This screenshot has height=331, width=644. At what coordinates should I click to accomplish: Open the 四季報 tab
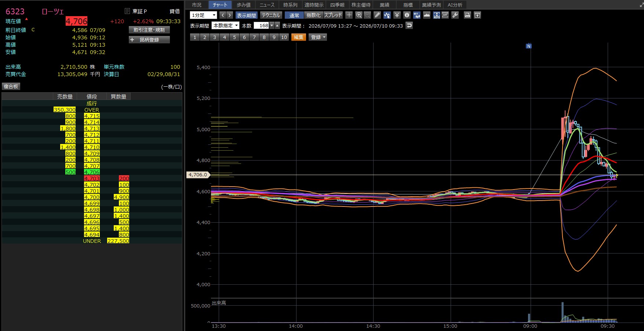click(x=337, y=5)
